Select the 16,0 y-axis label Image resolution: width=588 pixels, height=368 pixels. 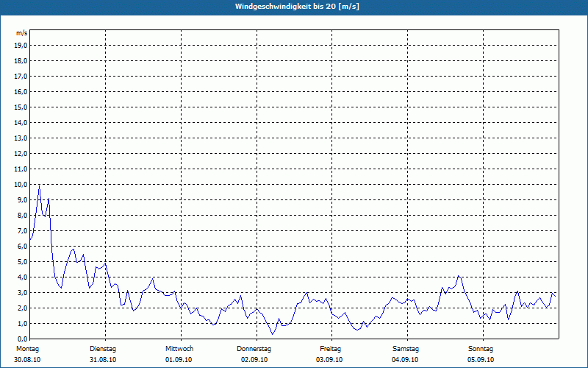point(21,91)
